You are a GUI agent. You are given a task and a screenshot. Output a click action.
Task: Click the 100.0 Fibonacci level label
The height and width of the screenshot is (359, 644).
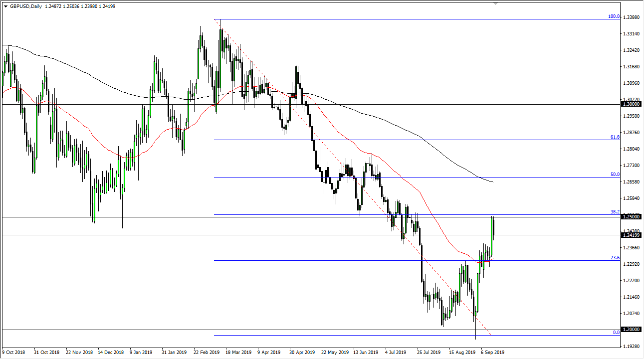point(613,16)
